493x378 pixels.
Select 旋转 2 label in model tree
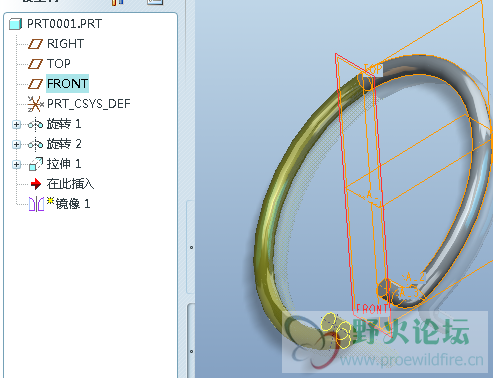coord(64,144)
